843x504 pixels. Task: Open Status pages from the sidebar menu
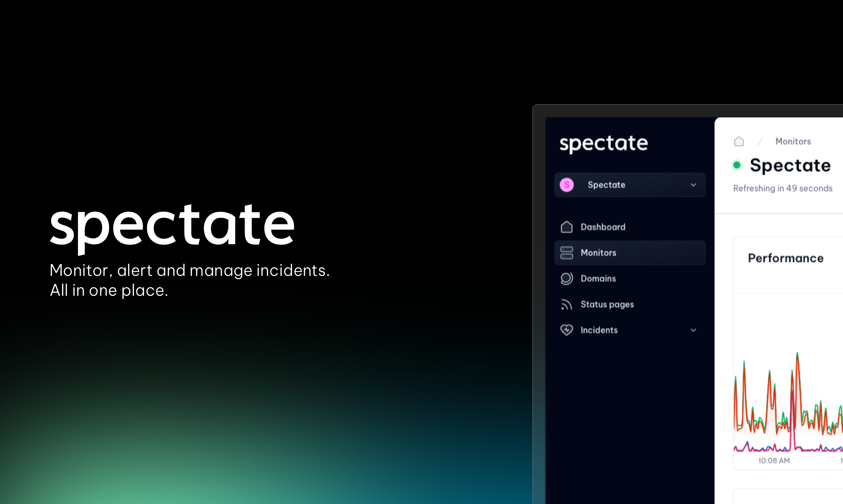coord(607,304)
